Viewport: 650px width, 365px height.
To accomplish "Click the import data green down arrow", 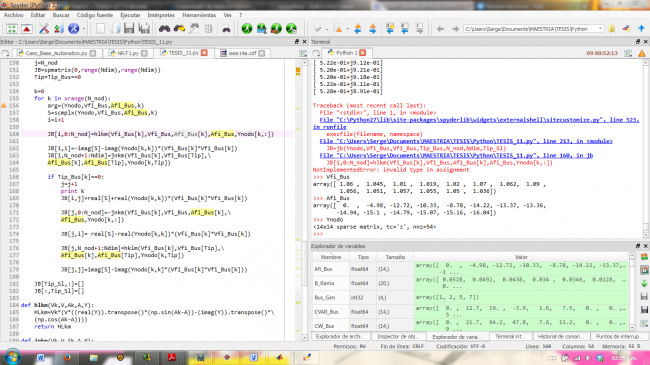I will (x=644, y=284).
